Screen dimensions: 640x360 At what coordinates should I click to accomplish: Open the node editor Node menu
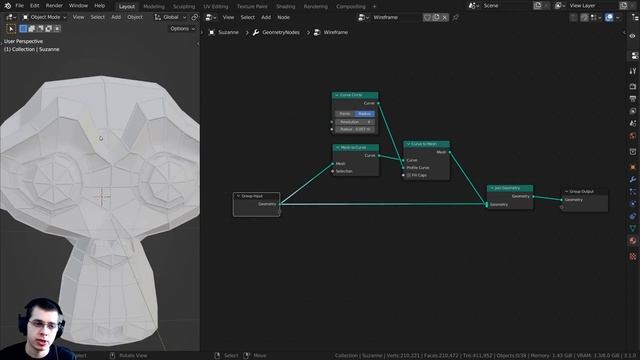283,17
